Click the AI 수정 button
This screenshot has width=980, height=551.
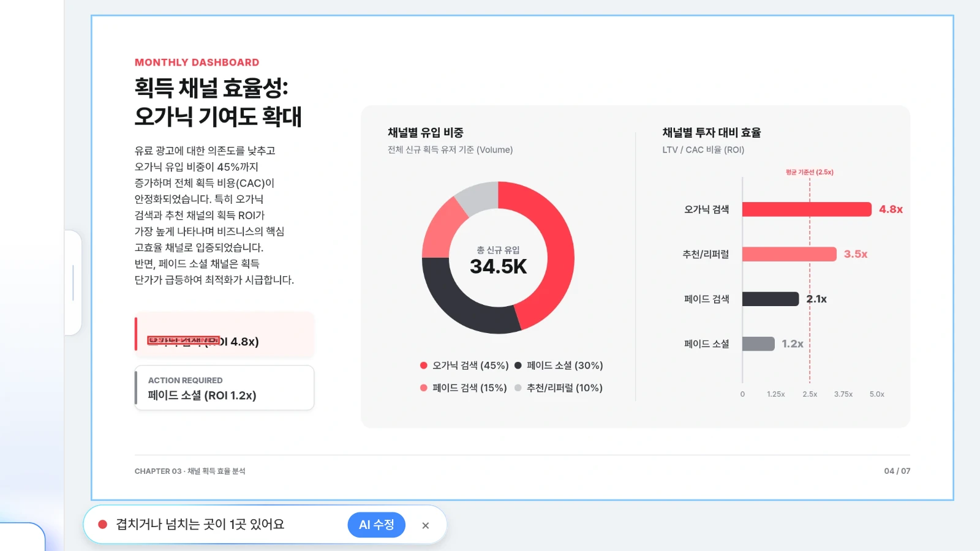tap(376, 525)
